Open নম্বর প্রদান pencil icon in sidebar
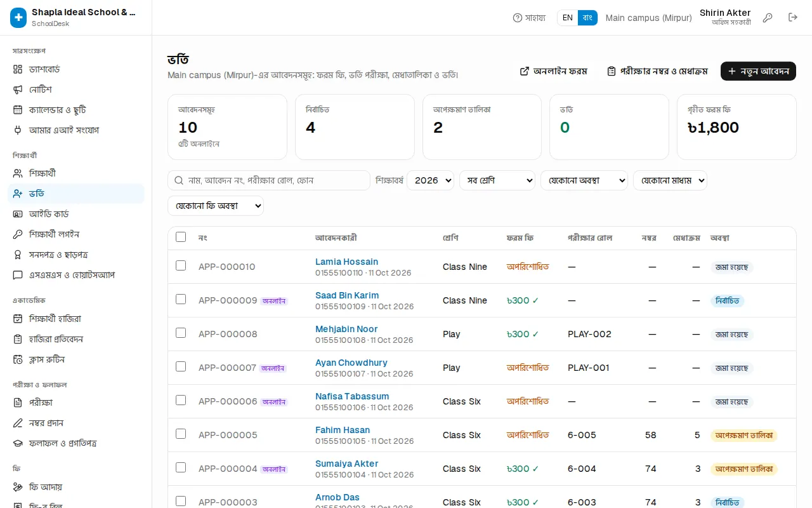812x508 pixels. (x=18, y=423)
